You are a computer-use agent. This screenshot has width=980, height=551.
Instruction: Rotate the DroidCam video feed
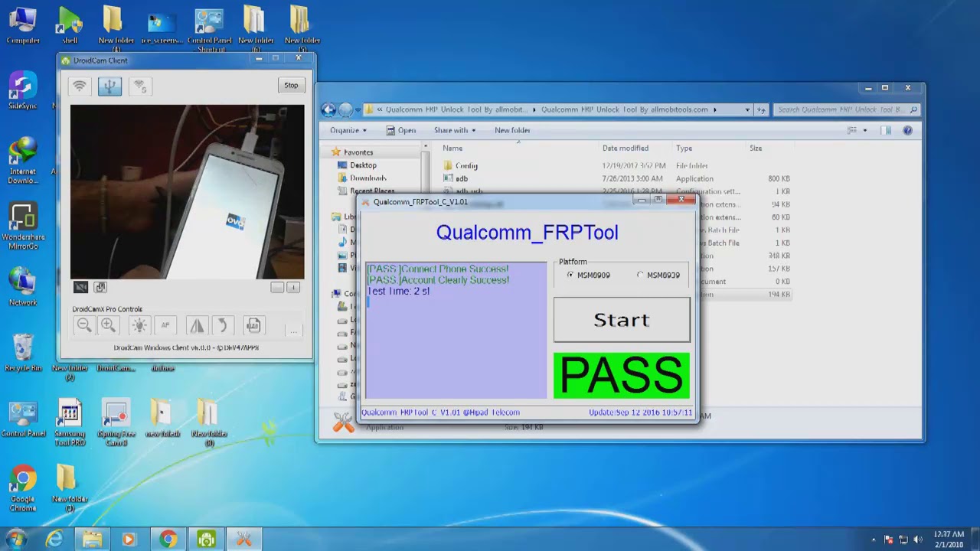point(222,325)
